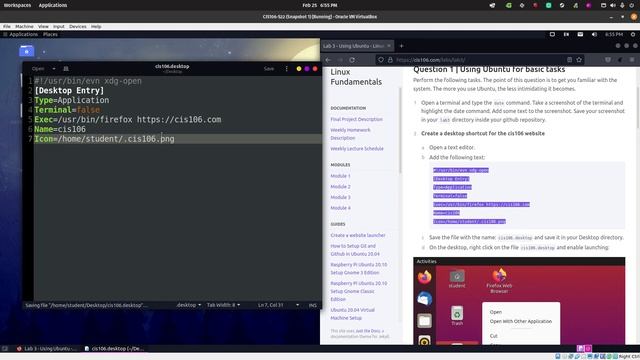This screenshot has width=640, height=360.
Task: Click the host top bar volume icon
Action: coord(613,5)
